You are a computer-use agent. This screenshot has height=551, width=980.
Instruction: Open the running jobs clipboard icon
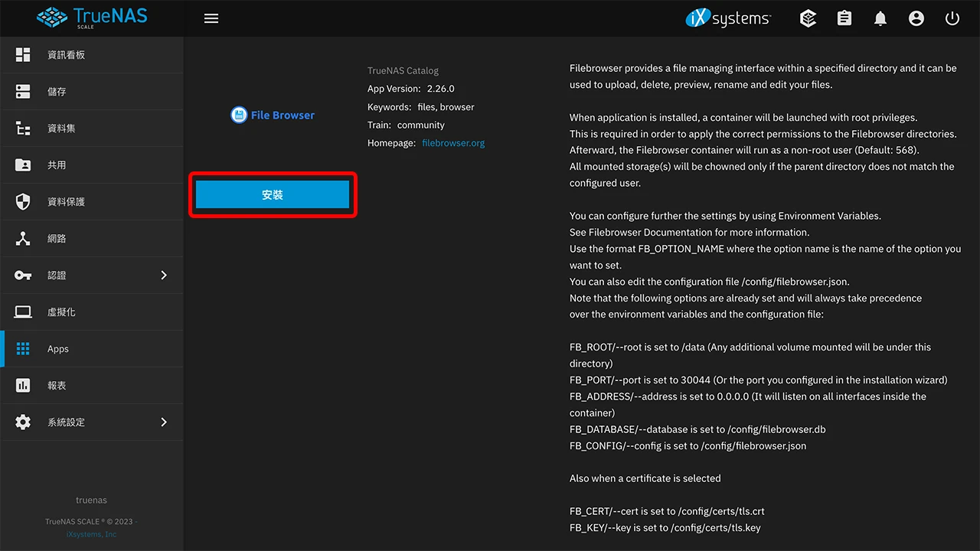tap(844, 18)
